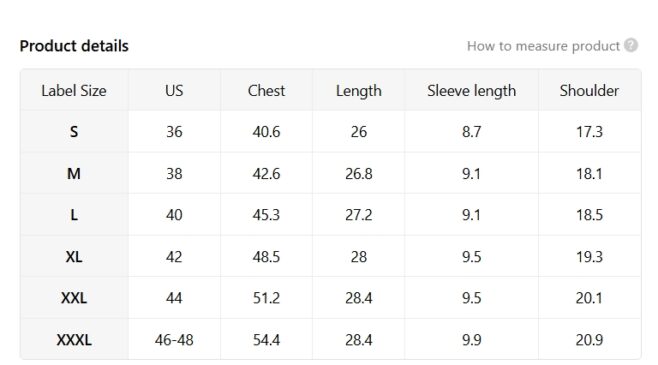This screenshot has height=365, width=658.
Task: Click the 46-48 US size cell
Action: [x=174, y=339]
